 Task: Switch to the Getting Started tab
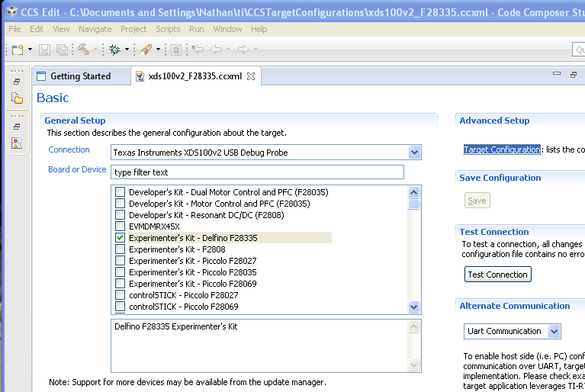click(80, 76)
